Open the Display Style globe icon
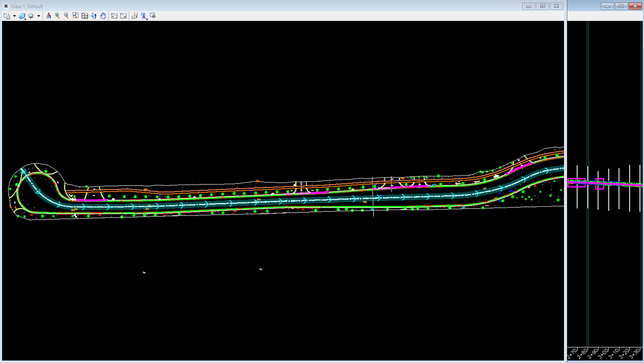Image resolution: width=644 pixels, height=363 pixels. 22,16
